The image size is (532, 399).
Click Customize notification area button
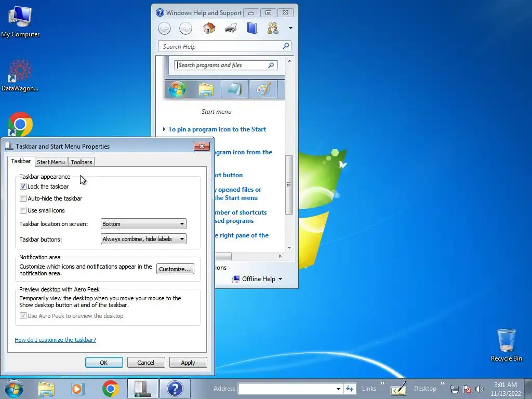(x=176, y=269)
